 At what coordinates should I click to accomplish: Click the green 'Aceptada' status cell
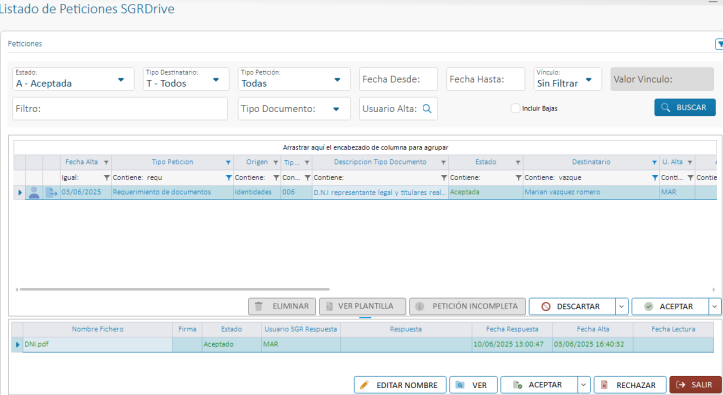point(486,192)
